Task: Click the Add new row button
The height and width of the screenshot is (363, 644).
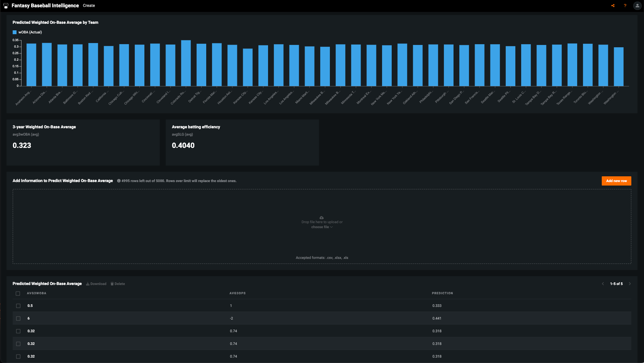Action: 616,181
